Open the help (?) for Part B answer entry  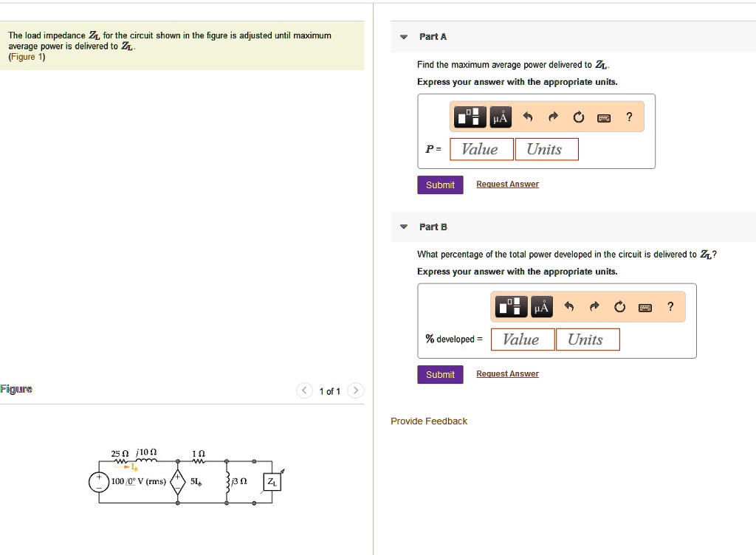[x=670, y=306]
